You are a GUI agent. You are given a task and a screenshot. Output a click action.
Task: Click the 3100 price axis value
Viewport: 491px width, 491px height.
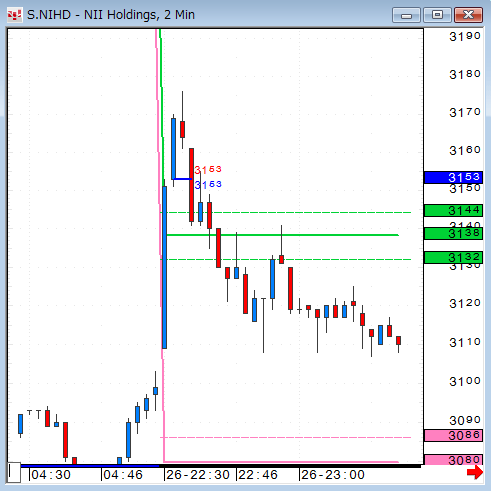tap(465, 381)
